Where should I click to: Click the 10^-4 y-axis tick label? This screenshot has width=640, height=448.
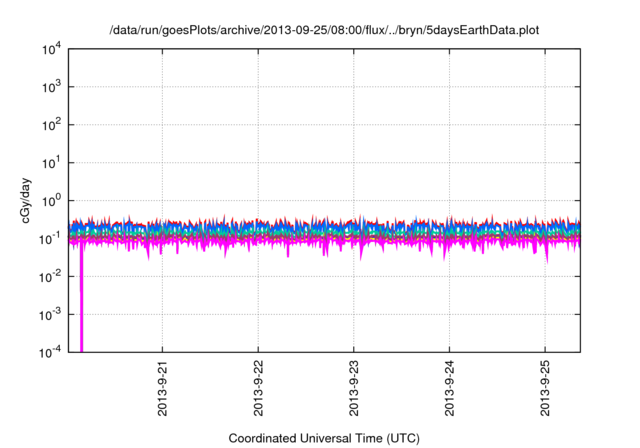pos(51,352)
